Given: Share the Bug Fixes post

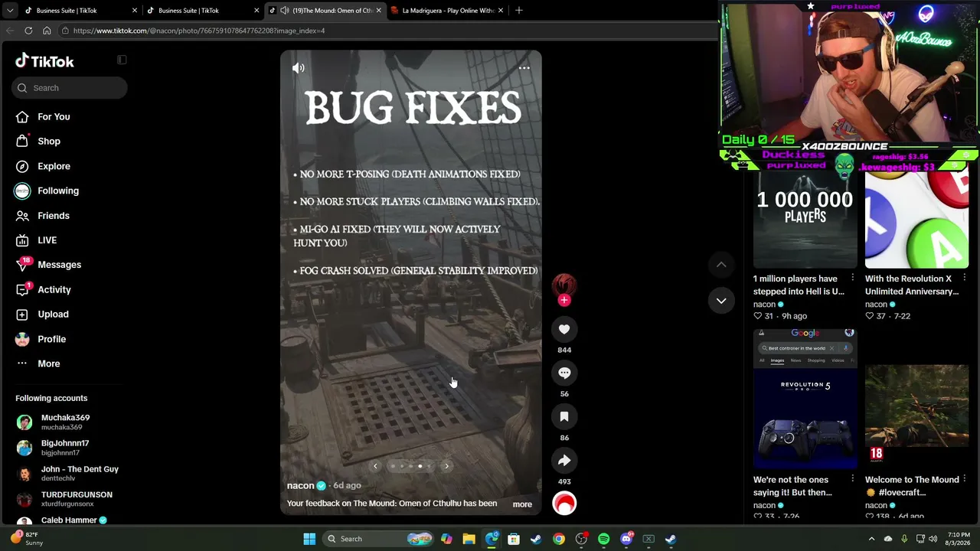Looking at the screenshot, I should tap(564, 460).
